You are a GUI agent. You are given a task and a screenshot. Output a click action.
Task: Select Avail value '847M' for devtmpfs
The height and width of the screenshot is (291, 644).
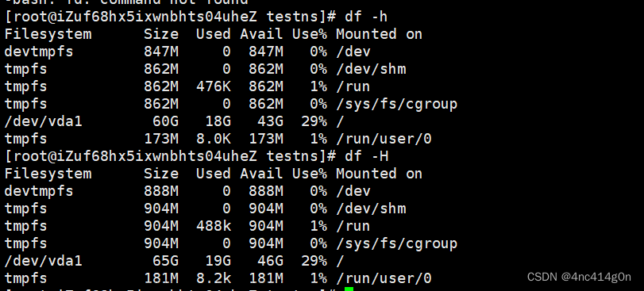[266, 52]
